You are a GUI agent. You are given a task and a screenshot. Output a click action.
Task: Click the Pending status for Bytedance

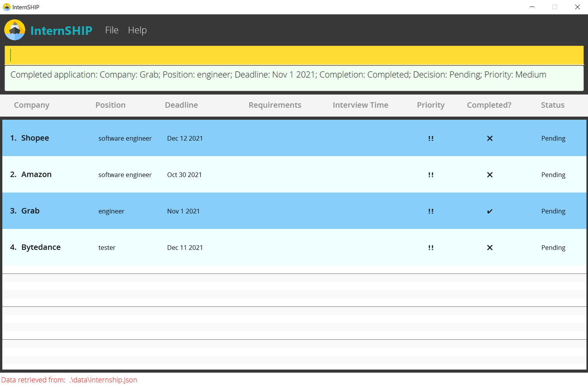pyautogui.click(x=553, y=248)
